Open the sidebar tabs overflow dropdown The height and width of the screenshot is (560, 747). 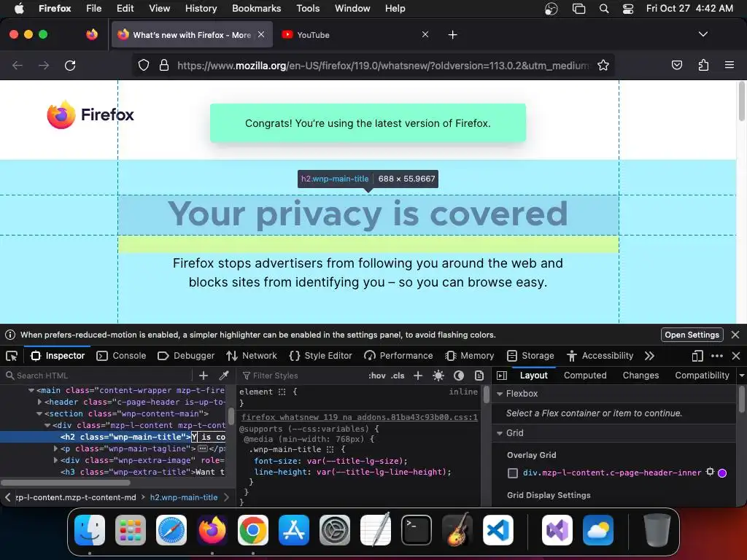pyautogui.click(x=742, y=376)
